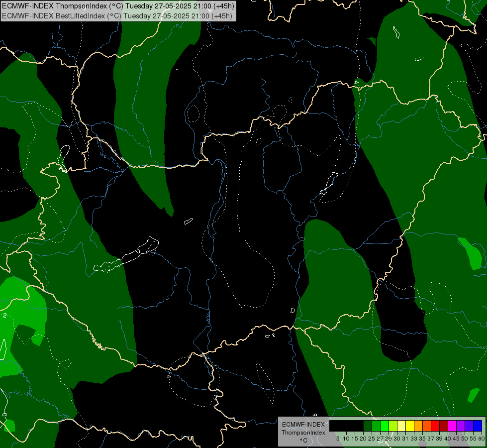Click the legend value 31
Image resolution: width=487 pixels, height=448 pixels.
(405, 439)
